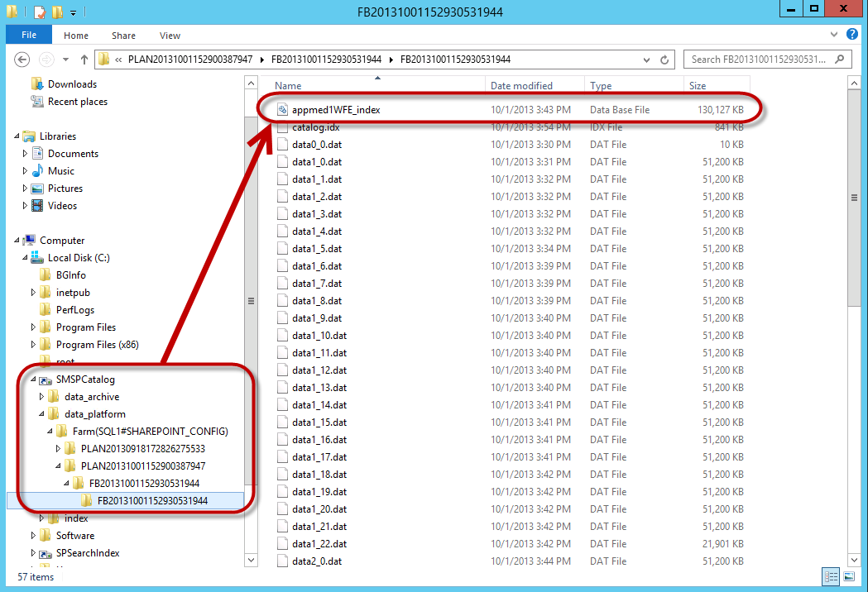Click in the search input box
868x592 pixels.
pos(757,60)
